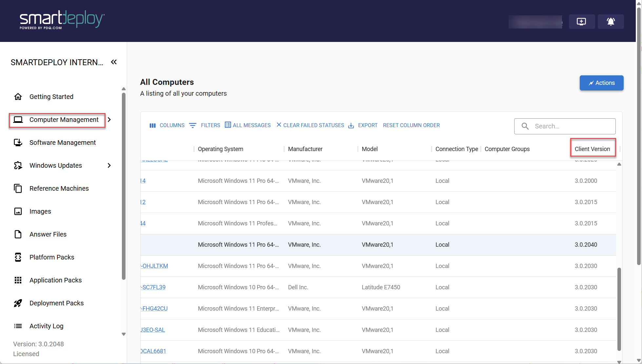
Task: Click Clear Failed Statuses
Action: click(310, 125)
